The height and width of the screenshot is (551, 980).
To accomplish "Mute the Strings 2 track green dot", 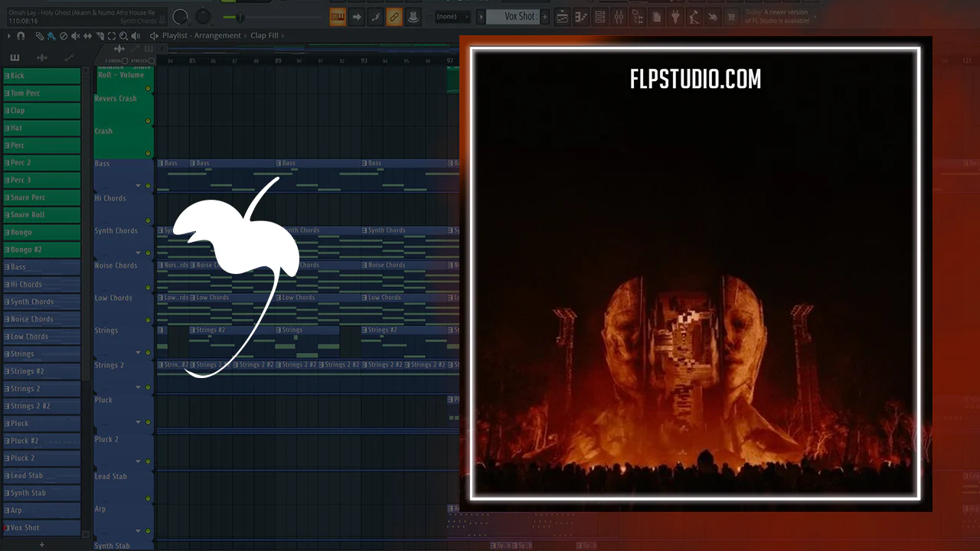I will [x=148, y=387].
